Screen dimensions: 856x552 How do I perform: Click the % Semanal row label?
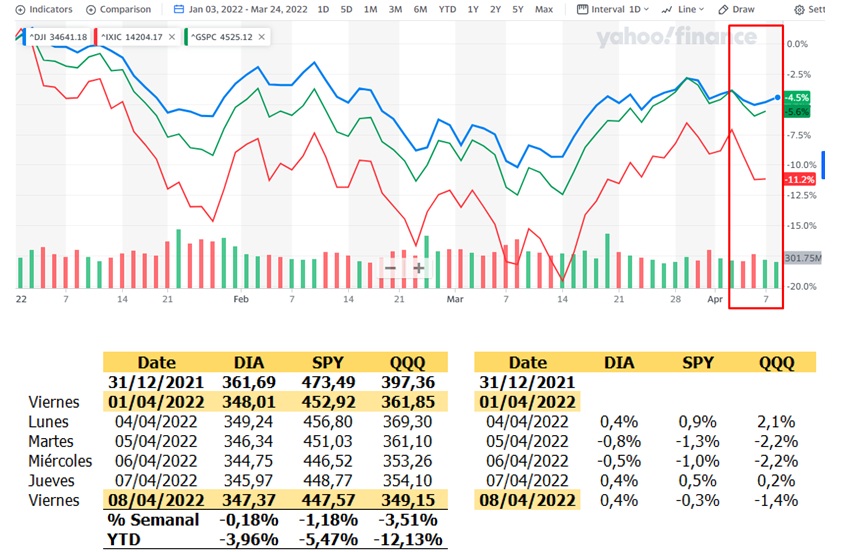[x=153, y=520]
